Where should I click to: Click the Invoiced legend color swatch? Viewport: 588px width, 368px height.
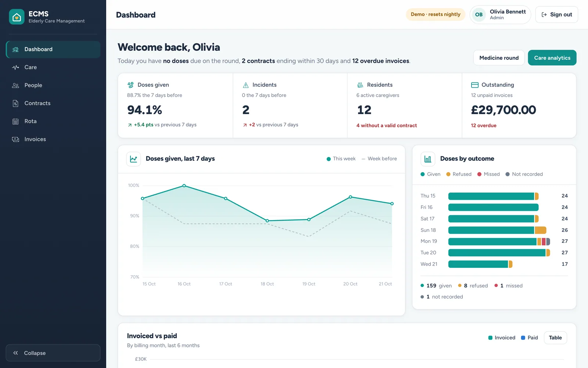click(490, 338)
